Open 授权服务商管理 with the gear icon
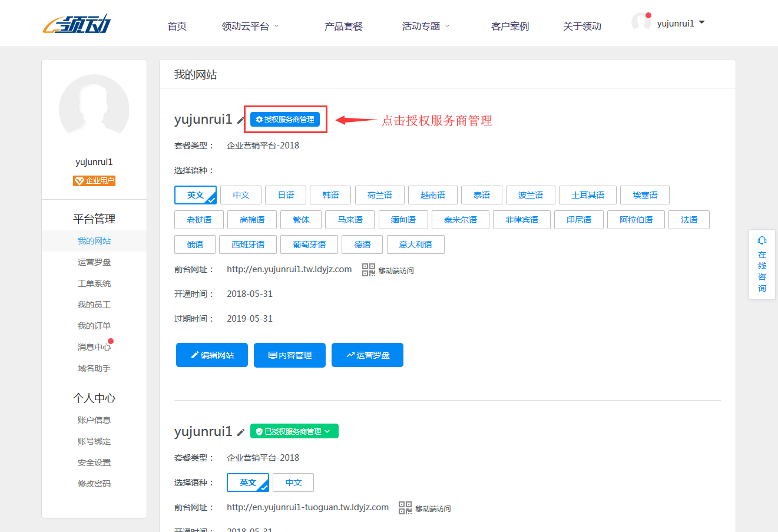This screenshot has height=532, width=778. pos(286,119)
